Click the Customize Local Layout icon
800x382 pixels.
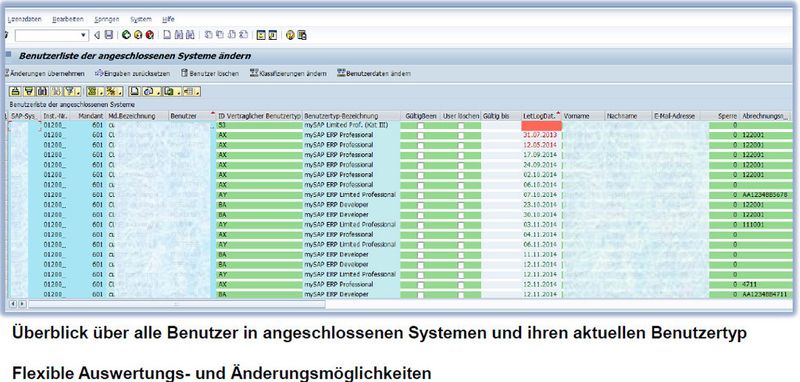(x=302, y=35)
